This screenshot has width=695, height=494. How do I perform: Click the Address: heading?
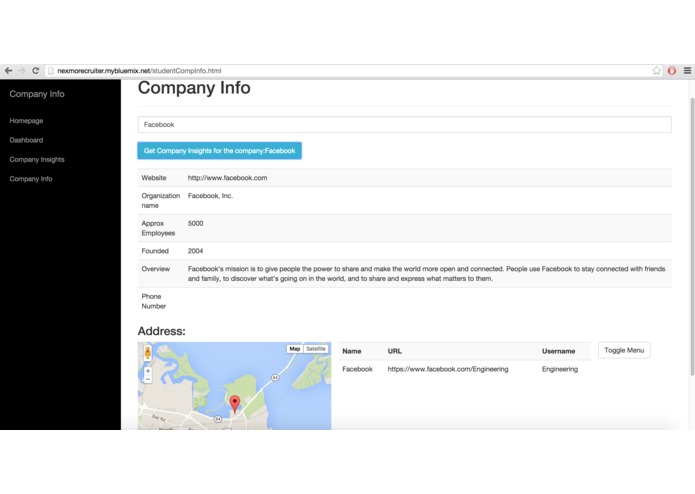pyautogui.click(x=161, y=331)
